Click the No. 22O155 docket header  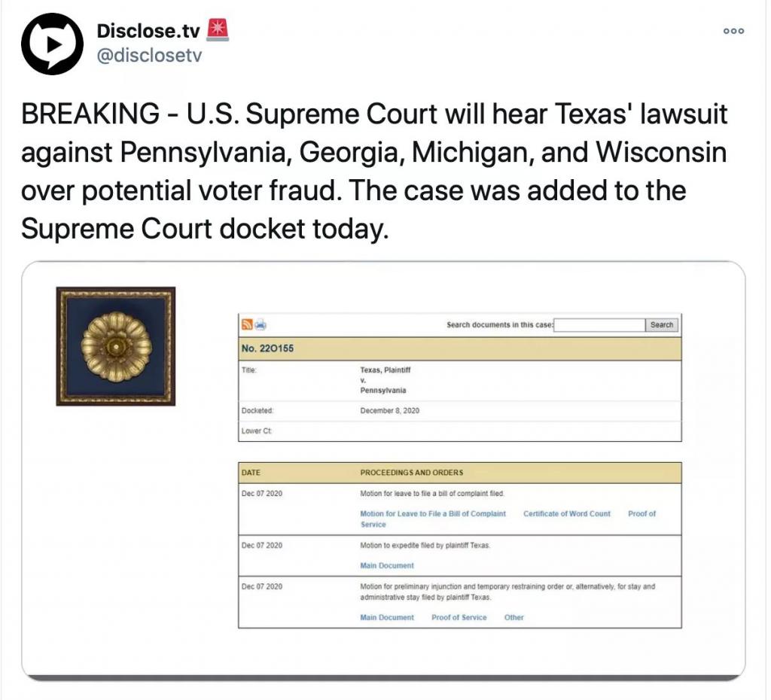pyautogui.click(x=267, y=348)
